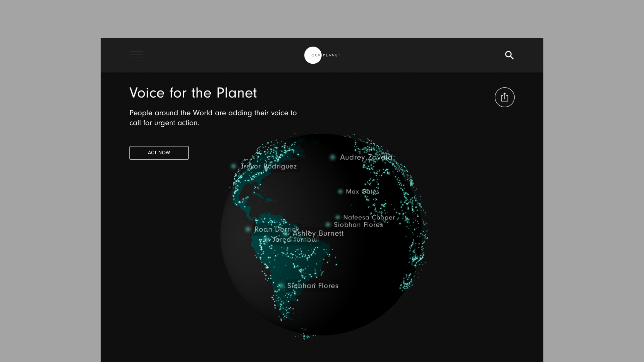This screenshot has height=362, width=644.
Task: Select the marker dot beside Trevor Rodriguez
Action: pos(233,166)
